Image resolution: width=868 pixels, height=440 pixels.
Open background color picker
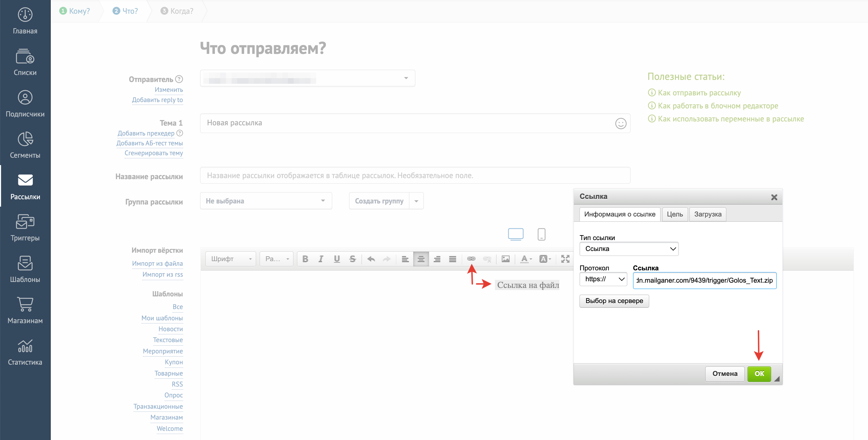click(545, 259)
